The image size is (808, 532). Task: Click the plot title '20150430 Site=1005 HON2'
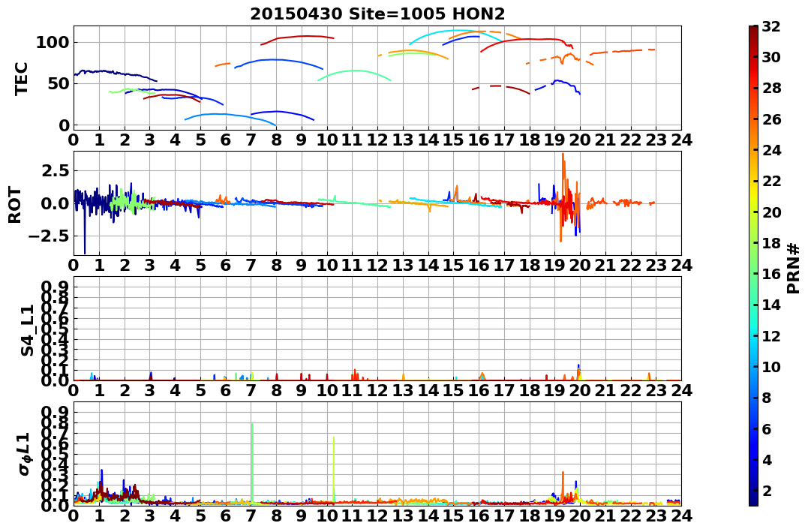pos(377,14)
